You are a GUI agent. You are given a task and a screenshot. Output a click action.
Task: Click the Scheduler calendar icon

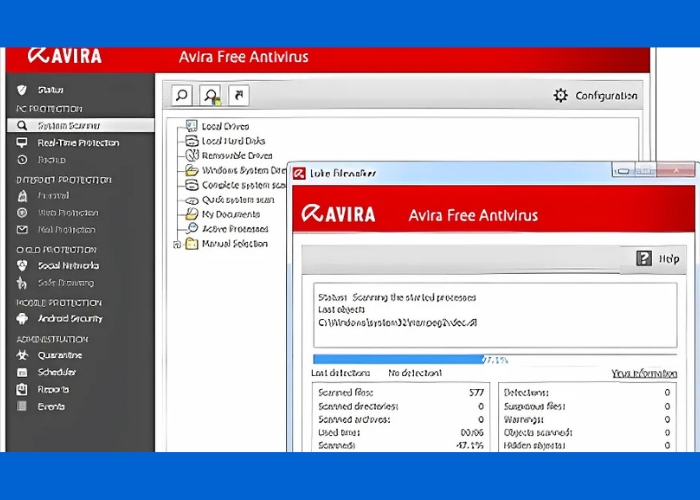coord(22,372)
